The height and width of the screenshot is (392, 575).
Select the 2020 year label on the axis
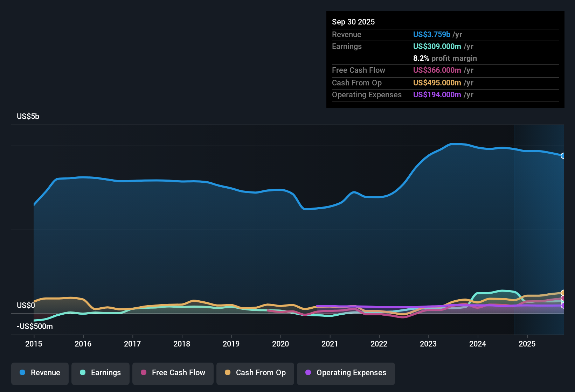[x=280, y=344]
